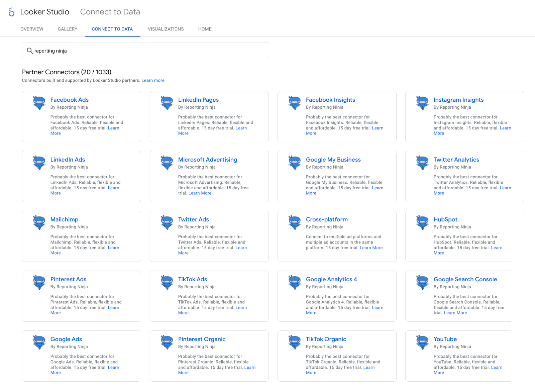Open the Instagram Insights connector title

[x=458, y=100]
